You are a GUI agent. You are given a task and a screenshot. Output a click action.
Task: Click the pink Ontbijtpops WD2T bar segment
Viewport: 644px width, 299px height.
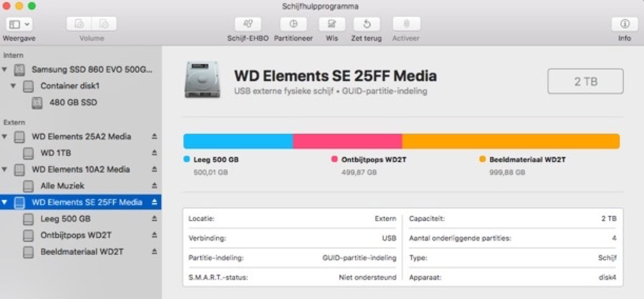(347, 141)
